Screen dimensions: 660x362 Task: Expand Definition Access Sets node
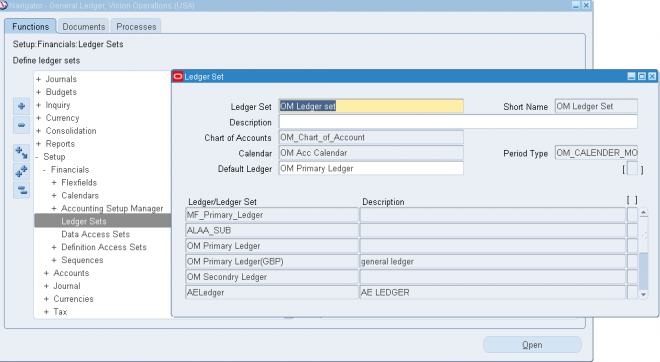coord(54,248)
